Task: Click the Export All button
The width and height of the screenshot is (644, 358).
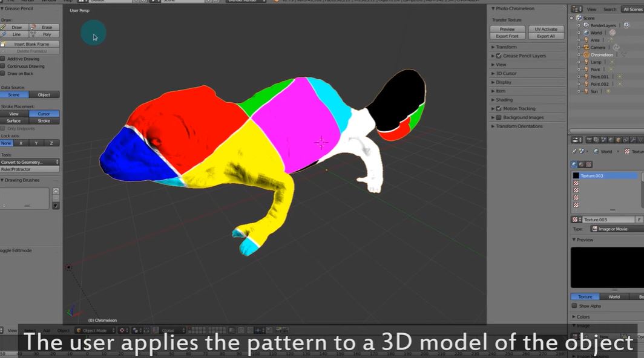Action: pos(546,36)
